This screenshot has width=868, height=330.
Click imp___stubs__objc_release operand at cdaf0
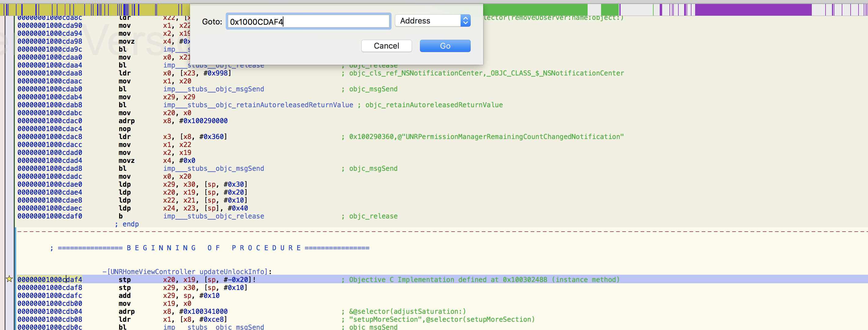coord(213,216)
